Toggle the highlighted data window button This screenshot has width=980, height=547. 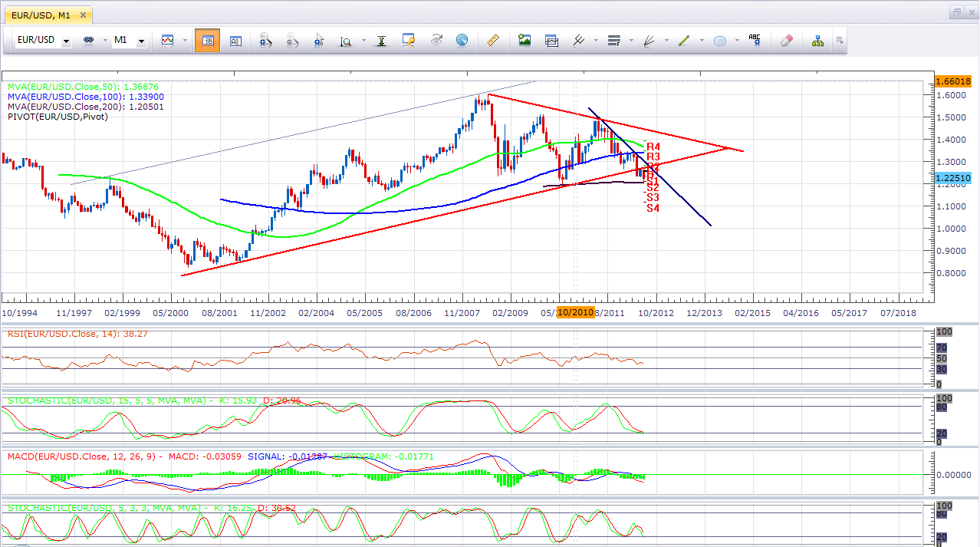pyautogui.click(x=207, y=41)
